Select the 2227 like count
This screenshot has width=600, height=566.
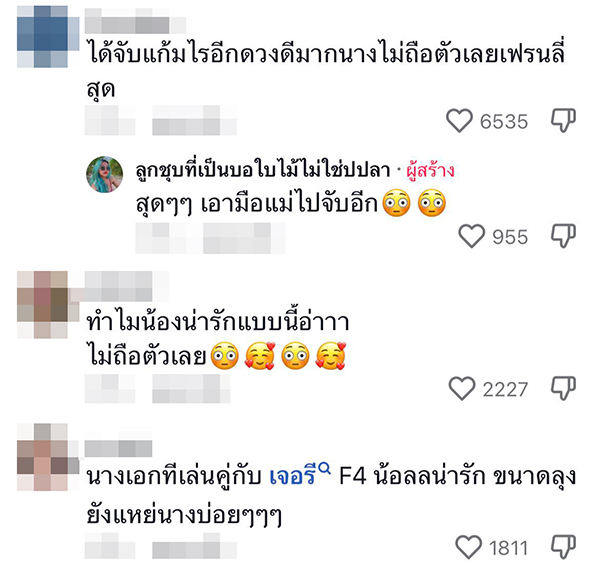(x=505, y=390)
